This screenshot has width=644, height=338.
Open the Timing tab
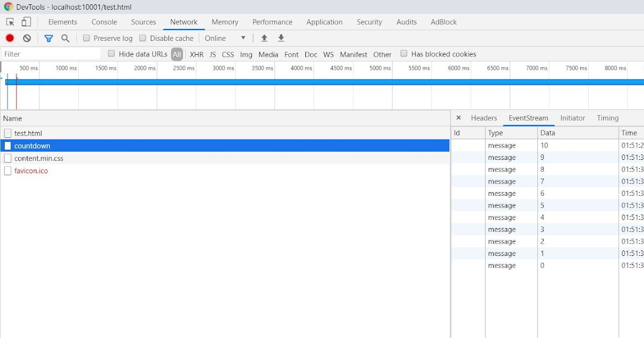pyautogui.click(x=608, y=118)
